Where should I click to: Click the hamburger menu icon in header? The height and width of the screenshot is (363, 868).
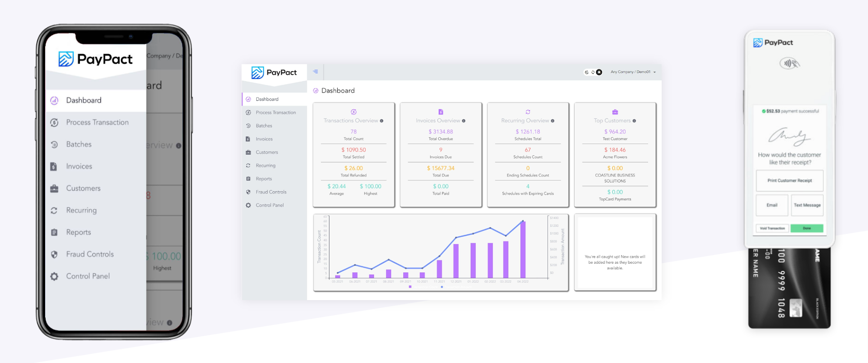pos(316,72)
